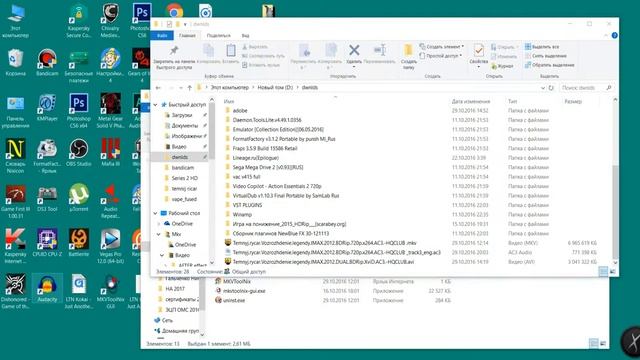Open the Создать элемент dropdown

(x=442, y=47)
